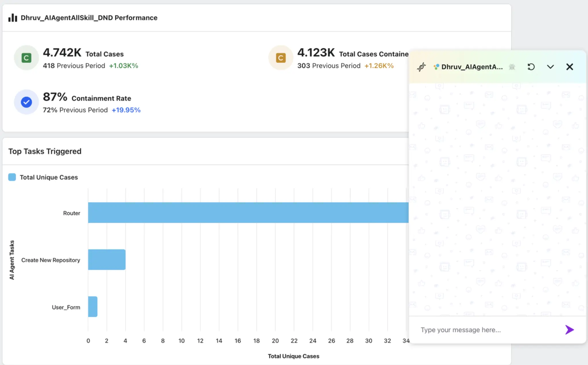Click the 'Create New Repository' axis label
This screenshot has width=588, height=365.
[51, 260]
